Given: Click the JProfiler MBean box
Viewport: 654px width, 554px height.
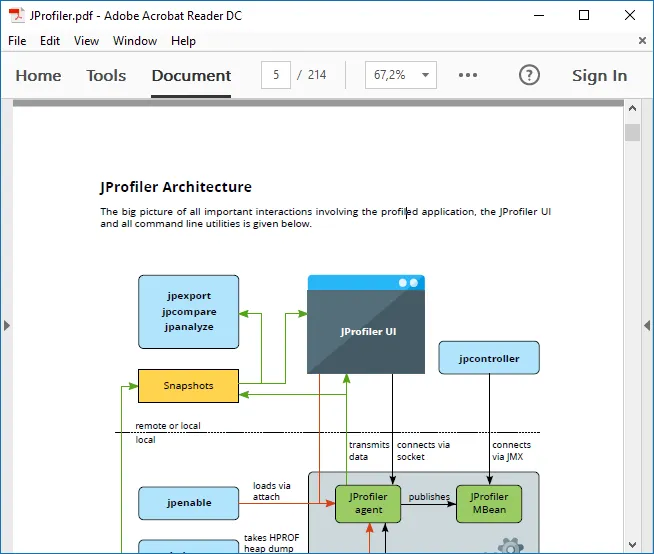Looking at the screenshot, I should point(489,504).
